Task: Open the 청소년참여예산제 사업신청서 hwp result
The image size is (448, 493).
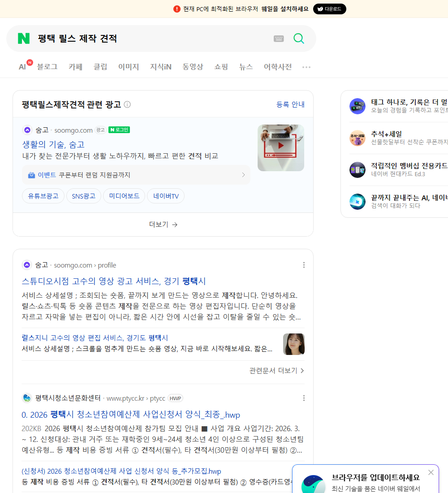Action: 131,415
